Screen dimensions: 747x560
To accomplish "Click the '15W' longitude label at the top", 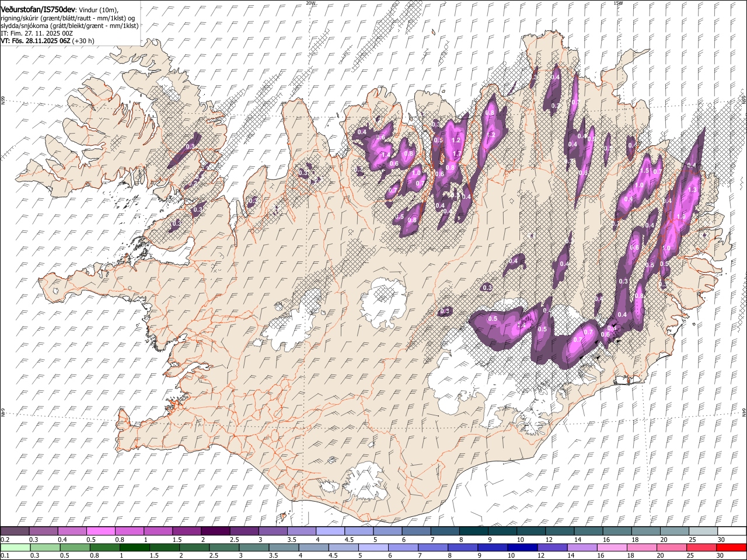I will [x=618, y=3].
